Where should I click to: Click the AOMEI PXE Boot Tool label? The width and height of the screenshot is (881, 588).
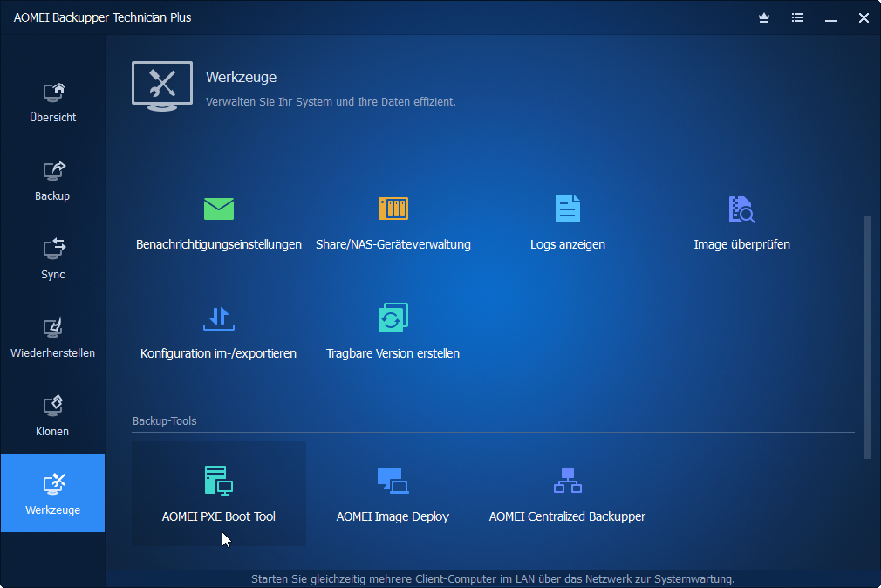pos(219,516)
